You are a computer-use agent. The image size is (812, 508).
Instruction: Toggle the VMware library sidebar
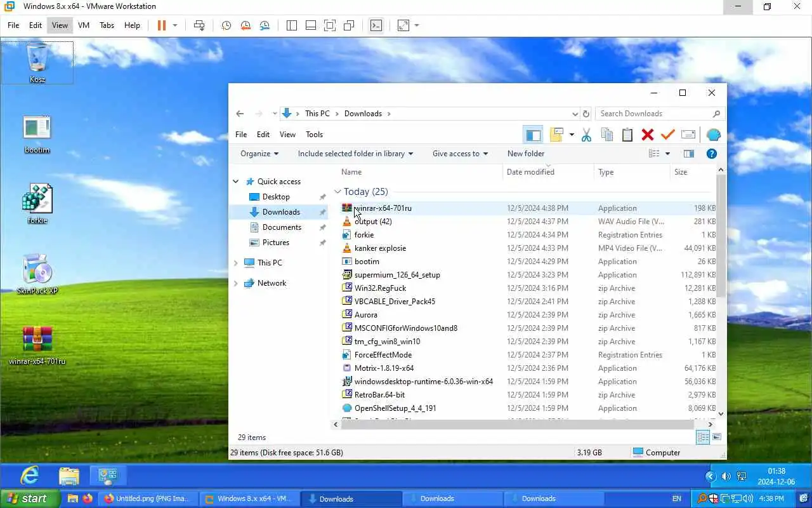pos(292,25)
